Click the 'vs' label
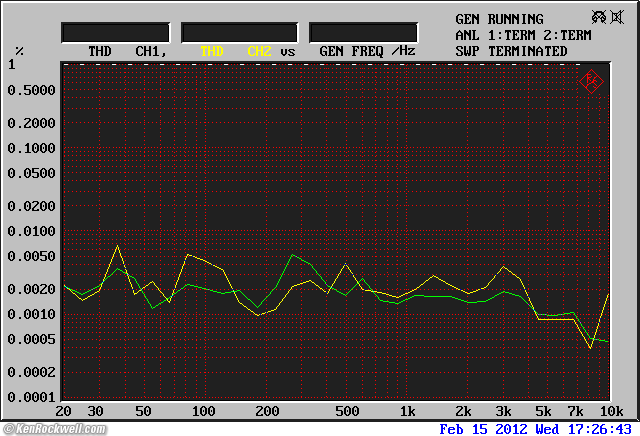 (x=288, y=52)
